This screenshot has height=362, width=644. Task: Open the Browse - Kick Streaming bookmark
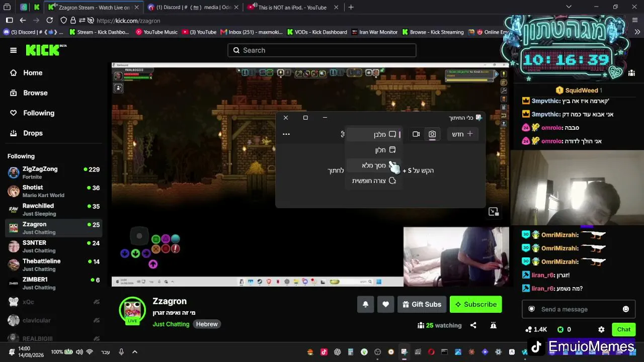(x=433, y=32)
